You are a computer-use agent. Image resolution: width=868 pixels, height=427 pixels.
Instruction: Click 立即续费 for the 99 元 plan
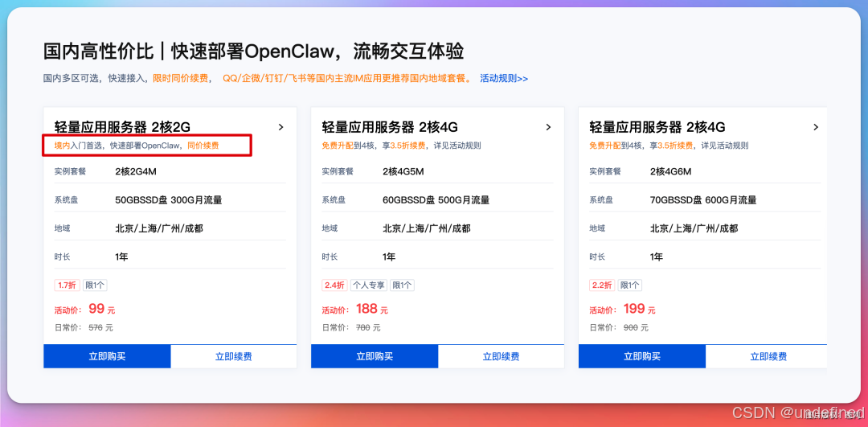234,356
